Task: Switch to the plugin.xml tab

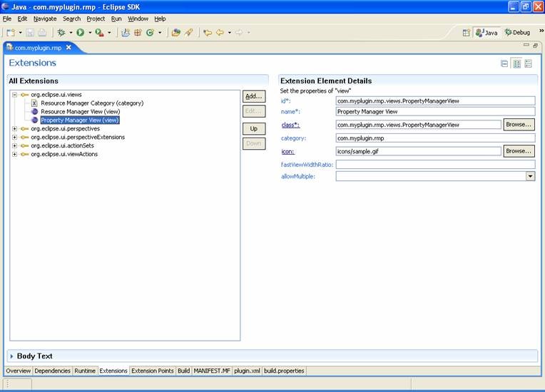Action: (247, 371)
